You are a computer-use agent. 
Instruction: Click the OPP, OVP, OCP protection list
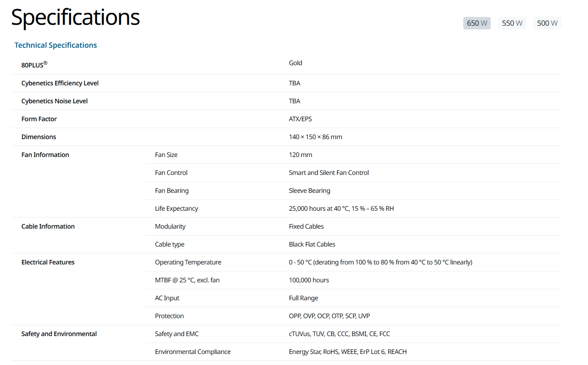click(329, 316)
